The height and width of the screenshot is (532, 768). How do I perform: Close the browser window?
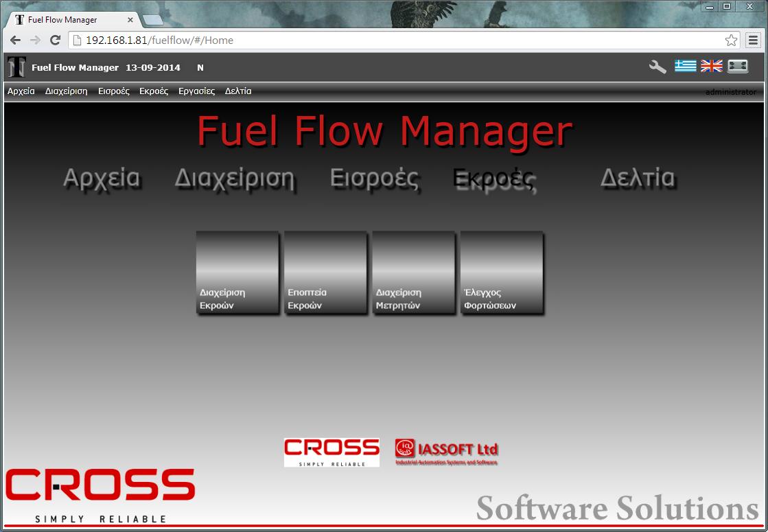pyautogui.click(x=750, y=6)
